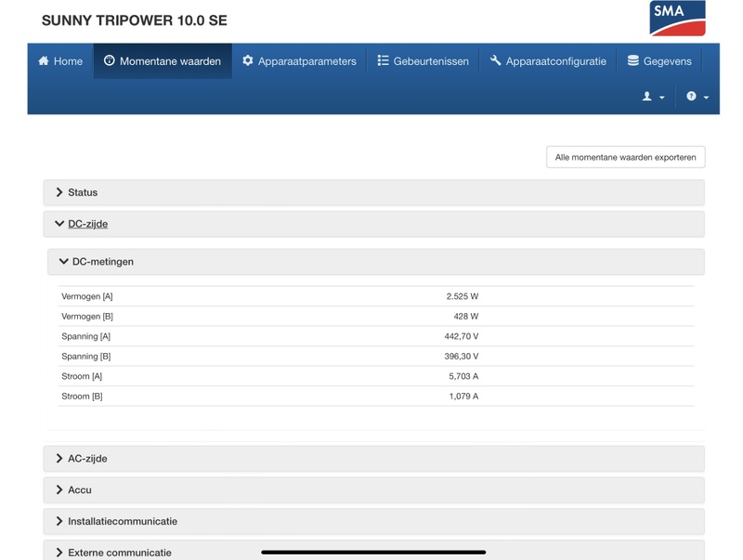Click the 396,30 V value
The width and height of the screenshot is (743, 560).
(x=461, y=357)
